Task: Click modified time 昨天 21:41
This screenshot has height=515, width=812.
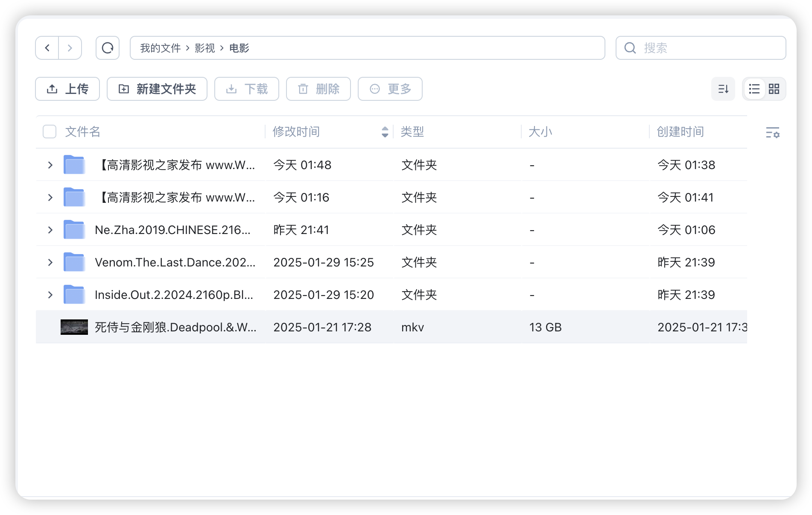Action: (301, 230)
